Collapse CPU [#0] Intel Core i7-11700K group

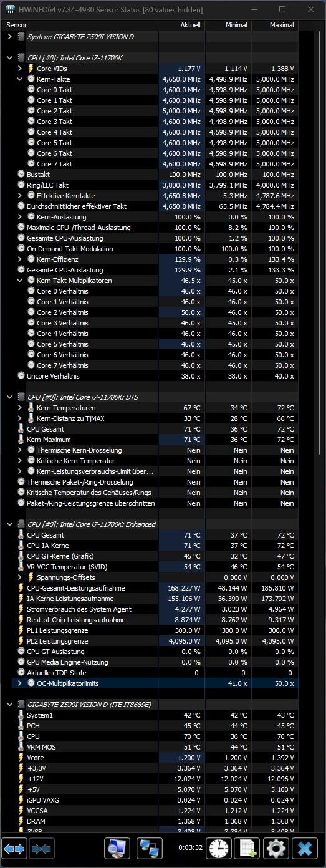(x=9, y=58)
